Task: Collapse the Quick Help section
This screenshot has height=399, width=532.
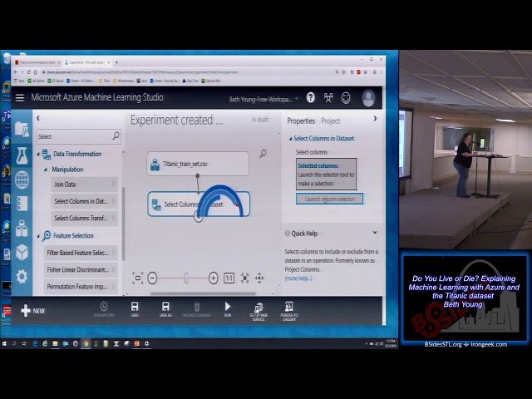Action: pos(374,234)
